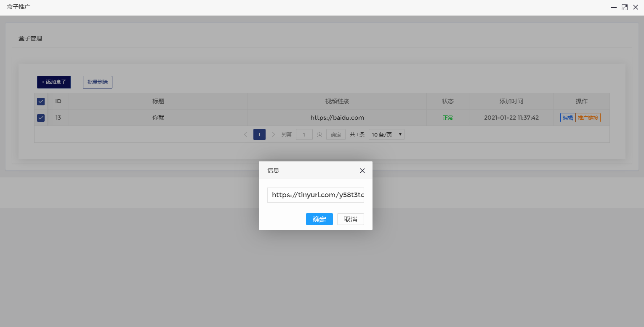The width and height of the screenshot is (644, 327).
Task: Dismiss the dialog using 取消
Action: click(x=350, y=219)
